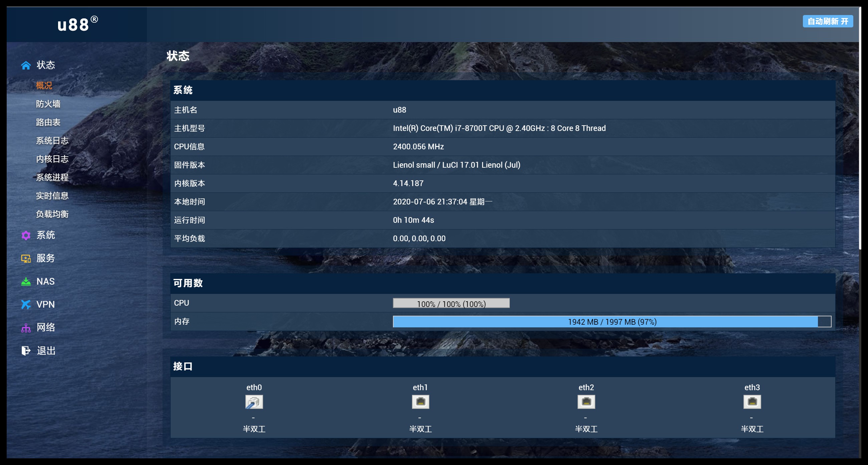Click the u88 logo in header
Viewport: 868px width, 465px height.
click(x=77, y=24)
